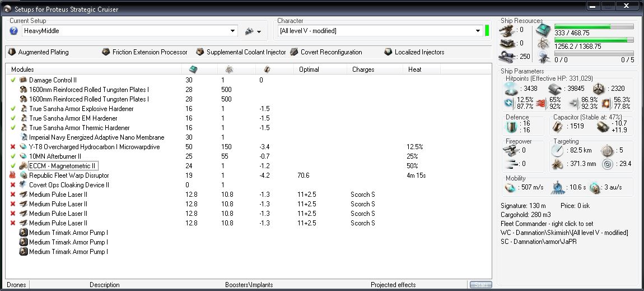This screenshot has width=644, height=291.
Task: Click the Republic Fleet Warp Disruptor icon
Action: pyautogui.click(x=24, y=175)
